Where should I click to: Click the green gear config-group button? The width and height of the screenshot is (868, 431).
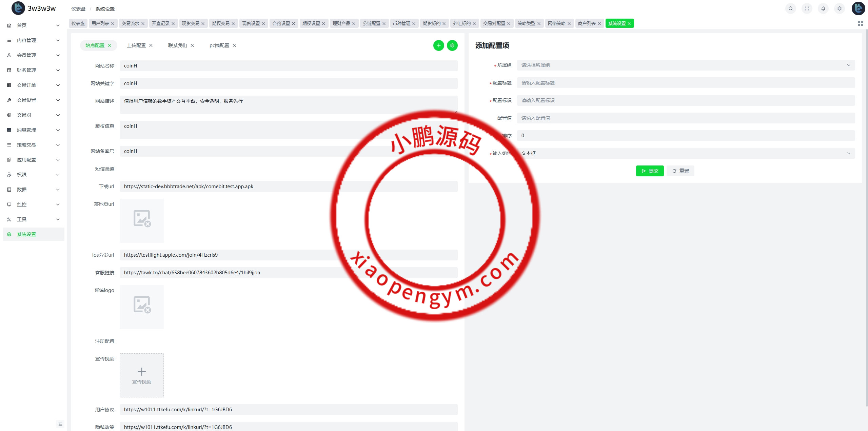[x=452, y=45]
